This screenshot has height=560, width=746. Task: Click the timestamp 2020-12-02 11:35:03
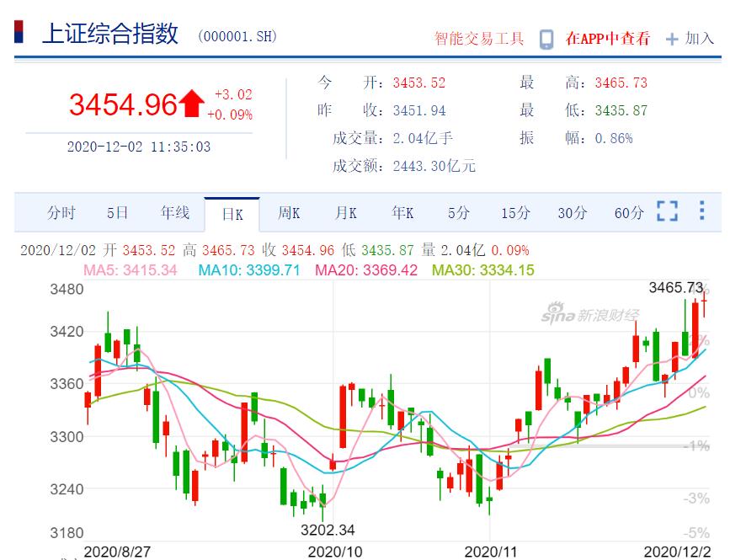[139, 147]
